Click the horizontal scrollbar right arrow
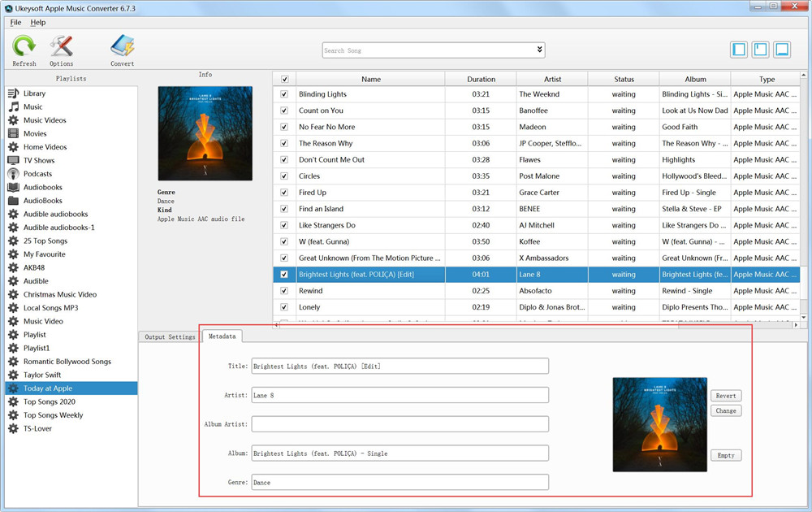Image resolution: width=812 pixels, height=512 pixels. point(796,325)
